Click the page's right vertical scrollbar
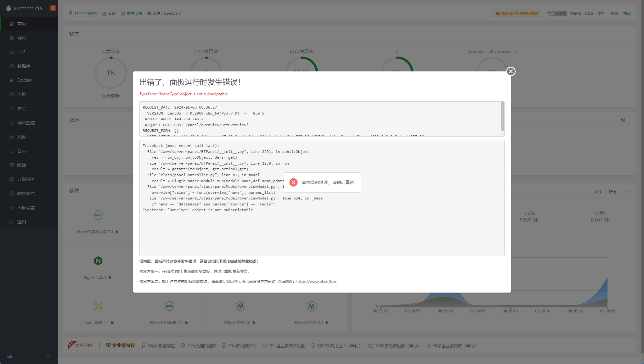 coord(642,176)
